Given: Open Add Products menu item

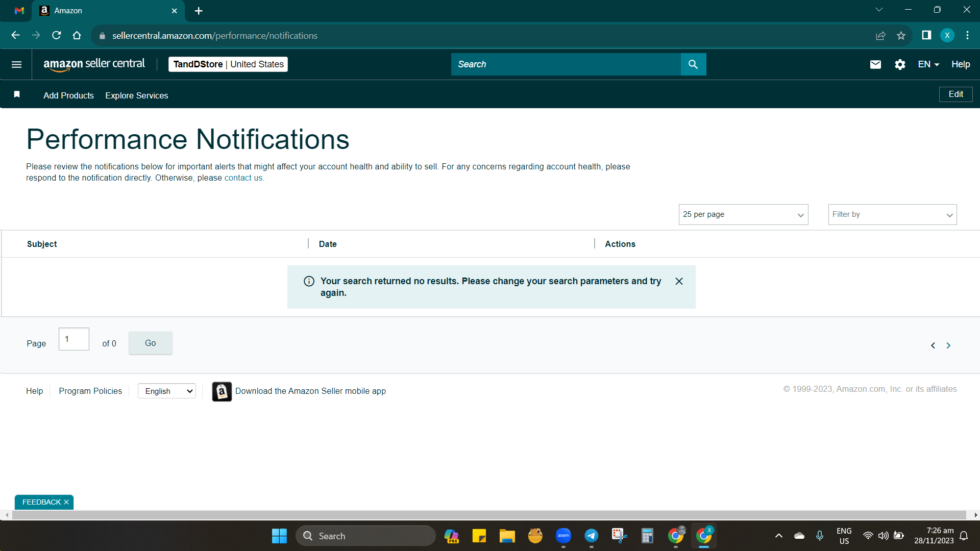Looking at the screenshot, I should click(x=68, y=95).
